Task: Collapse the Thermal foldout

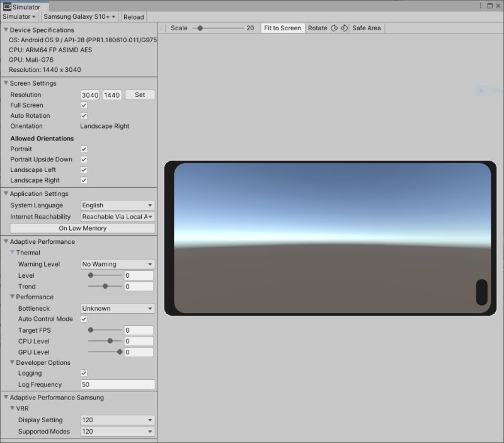Action: (x=13, y=253)
